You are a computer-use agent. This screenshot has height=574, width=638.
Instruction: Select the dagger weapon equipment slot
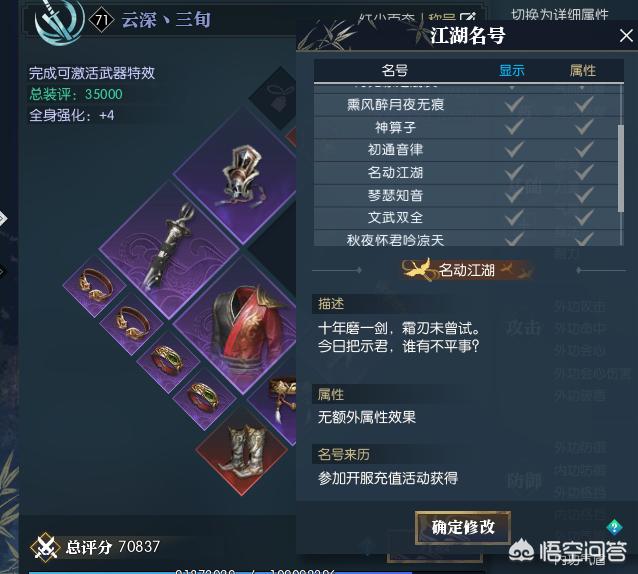170,249
